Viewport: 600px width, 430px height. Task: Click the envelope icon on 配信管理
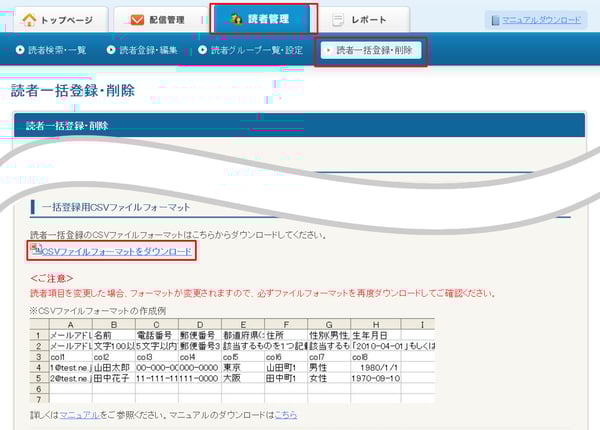pyautogui.click(x=137, y=20)
